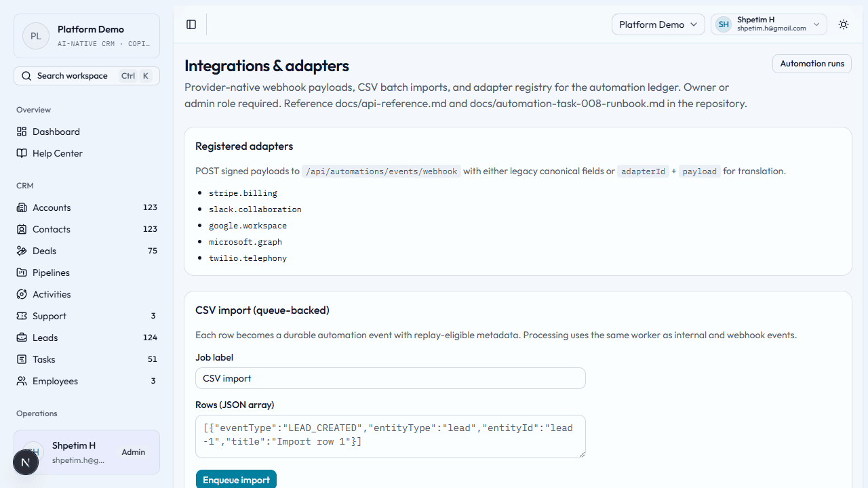Expand the Shpetim H account menu
868x488 pixels.
(768, 24)
